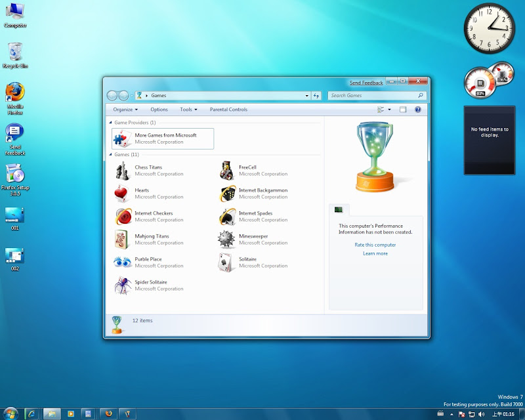The image size is (525, 420).
Task: Open the address bar history dropdown
Action: click(x=306, y=95)
